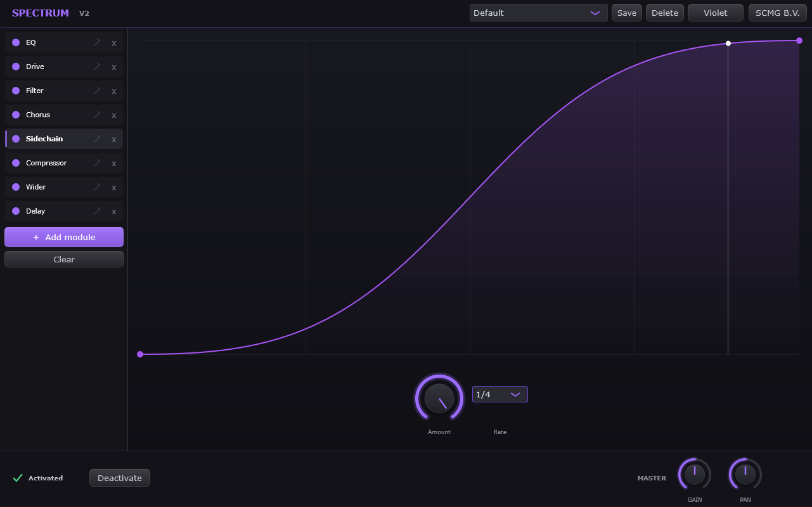Toggle the Compressor module's enable dot
812x507 pixels.
click(16, 163)
